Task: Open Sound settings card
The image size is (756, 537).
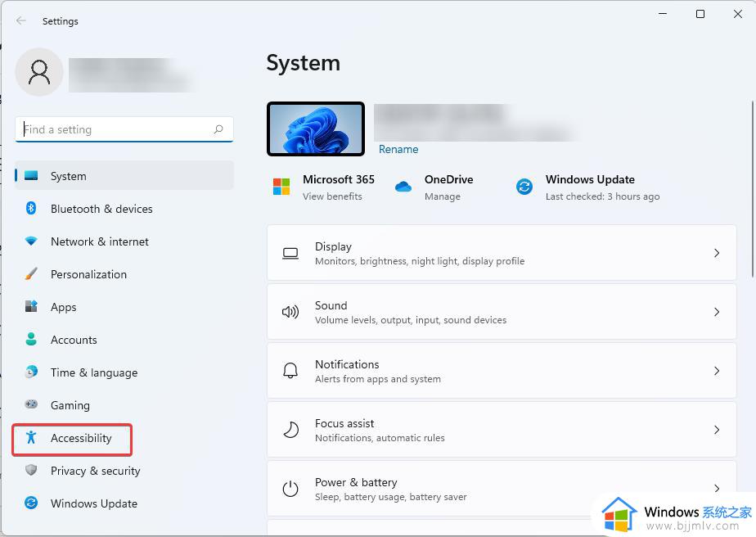Action: pyautogui.click(x=502, y=312)
